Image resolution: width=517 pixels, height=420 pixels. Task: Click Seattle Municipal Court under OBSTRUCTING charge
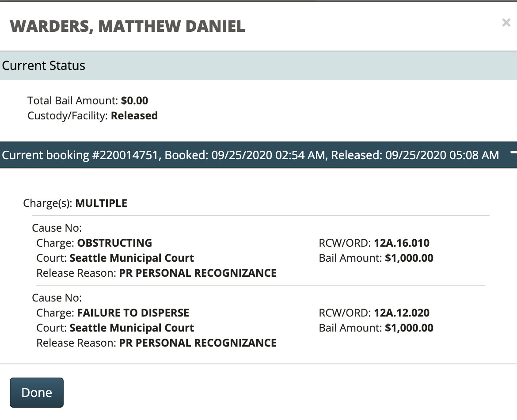tap(132, 258)
